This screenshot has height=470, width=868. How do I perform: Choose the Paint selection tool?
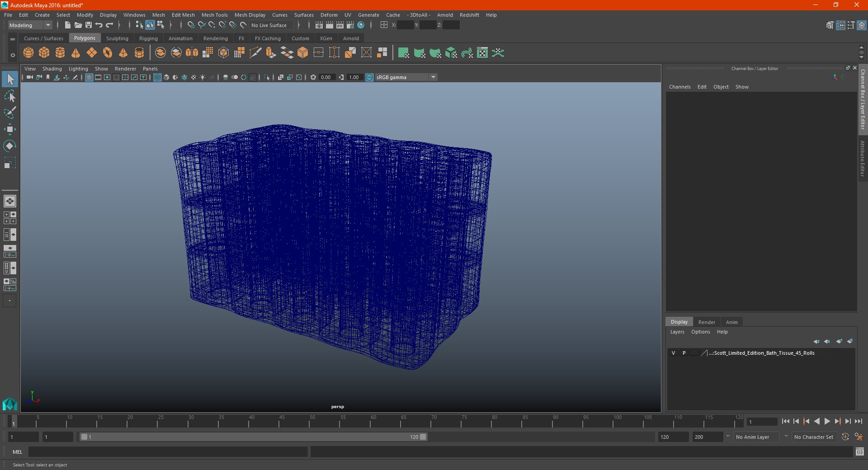click(10, 113)
